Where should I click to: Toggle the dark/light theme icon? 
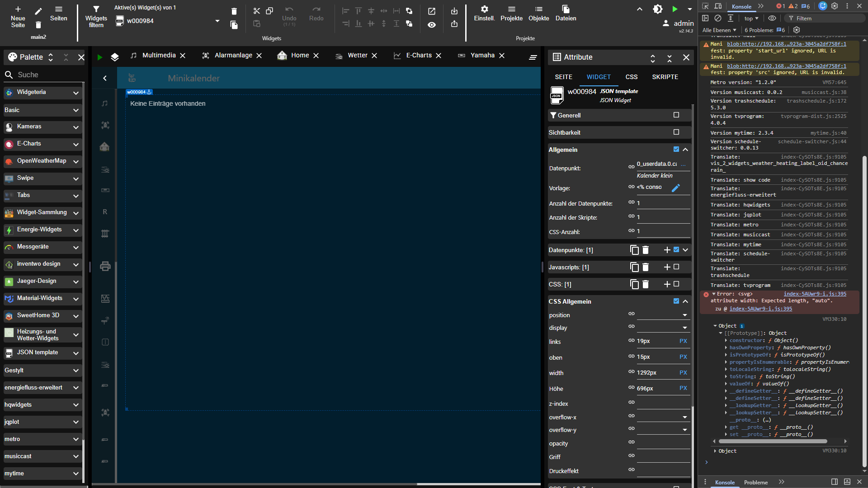pos(658,9)
